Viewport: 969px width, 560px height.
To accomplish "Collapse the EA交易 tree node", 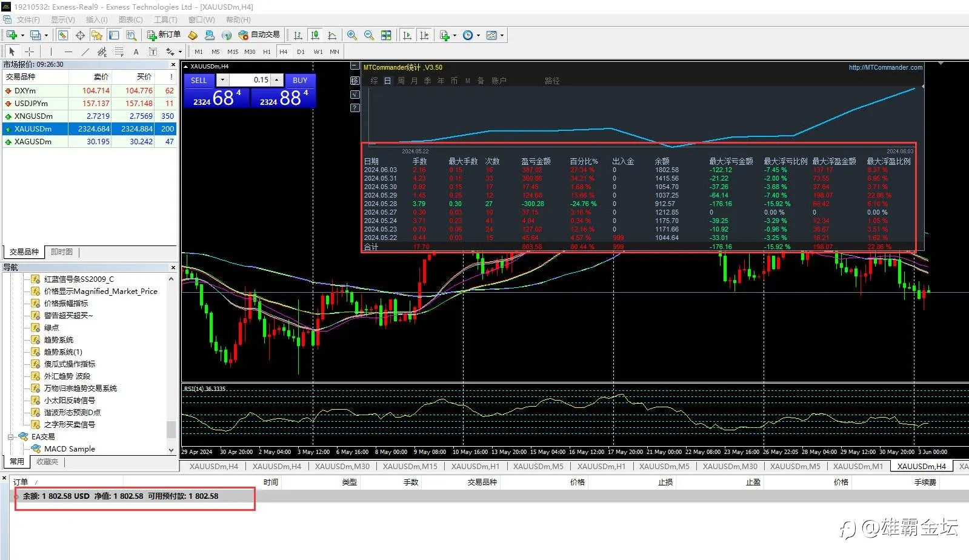I will coord(10,436).
